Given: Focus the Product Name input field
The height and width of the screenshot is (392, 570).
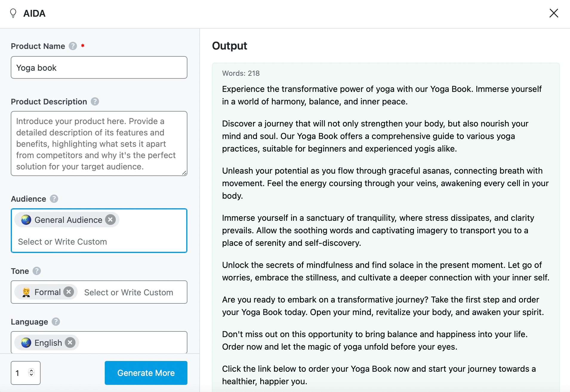Looking at the screenshot, I should pos(99,67).
